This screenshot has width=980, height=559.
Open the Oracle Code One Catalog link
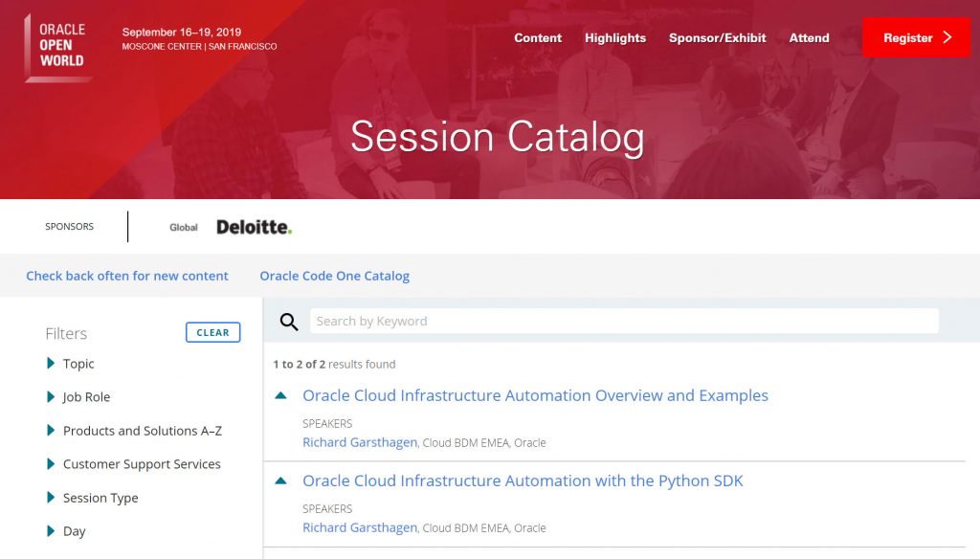pos(334,276)
